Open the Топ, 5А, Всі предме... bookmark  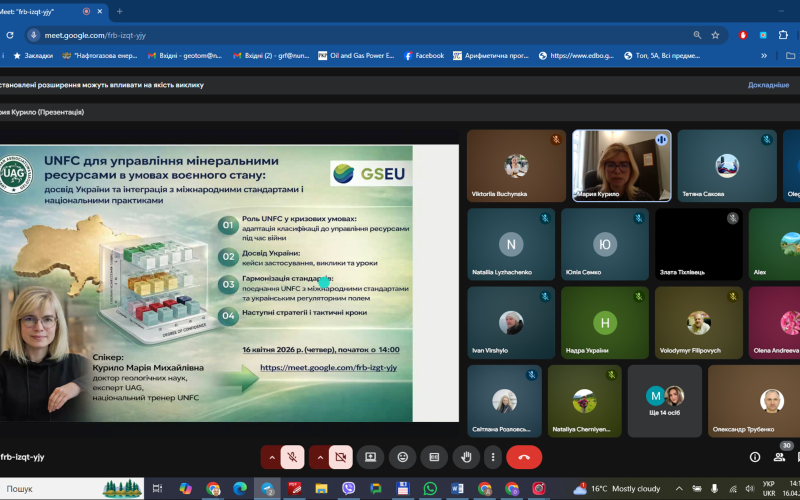tap(662, 56)
